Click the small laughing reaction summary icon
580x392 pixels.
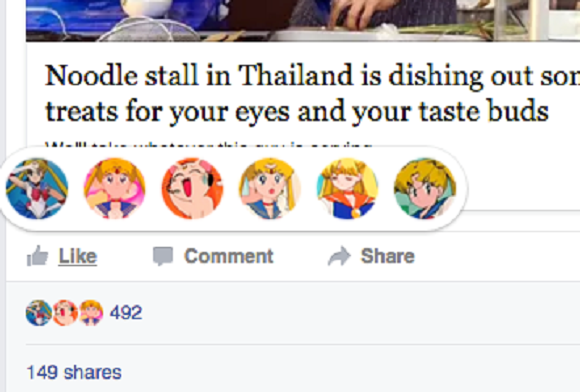pos(65,313)
